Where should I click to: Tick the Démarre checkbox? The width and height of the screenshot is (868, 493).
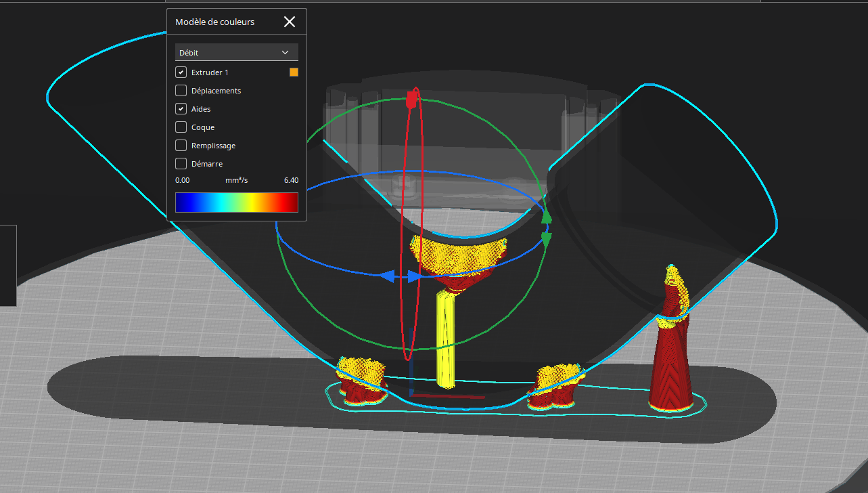tap(181, 164)
